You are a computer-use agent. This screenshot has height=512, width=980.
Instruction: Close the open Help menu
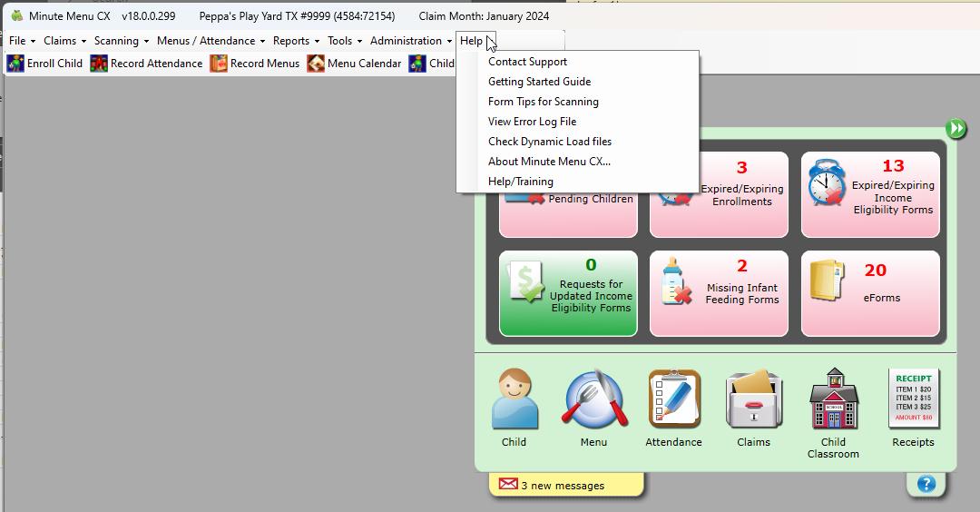click(x=475, y=41)
